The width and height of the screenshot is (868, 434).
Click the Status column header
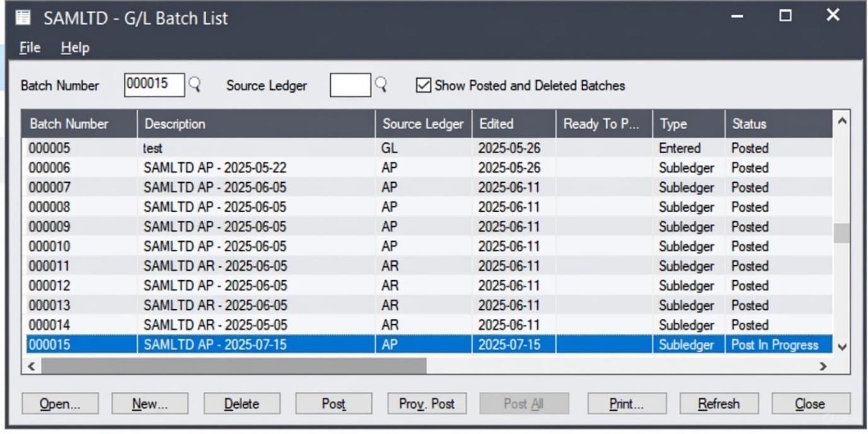click(x=778, y=124)
